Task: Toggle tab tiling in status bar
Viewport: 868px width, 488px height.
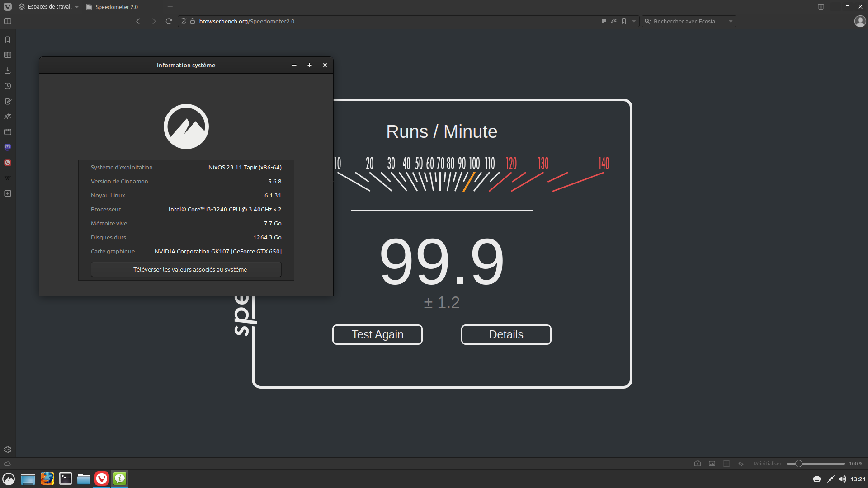Action: [726, 464]
